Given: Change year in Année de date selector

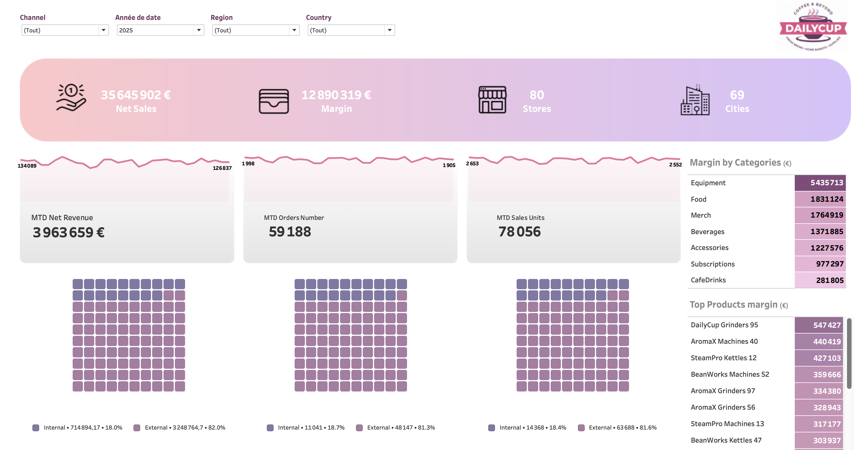Looking at the screenshot, I should click(x=199, y=30).
